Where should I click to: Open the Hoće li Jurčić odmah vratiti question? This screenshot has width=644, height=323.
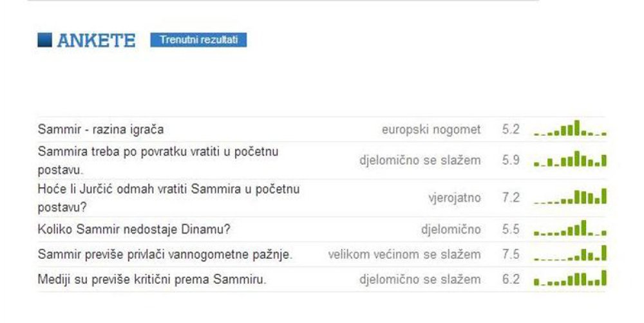pos(169,198)
